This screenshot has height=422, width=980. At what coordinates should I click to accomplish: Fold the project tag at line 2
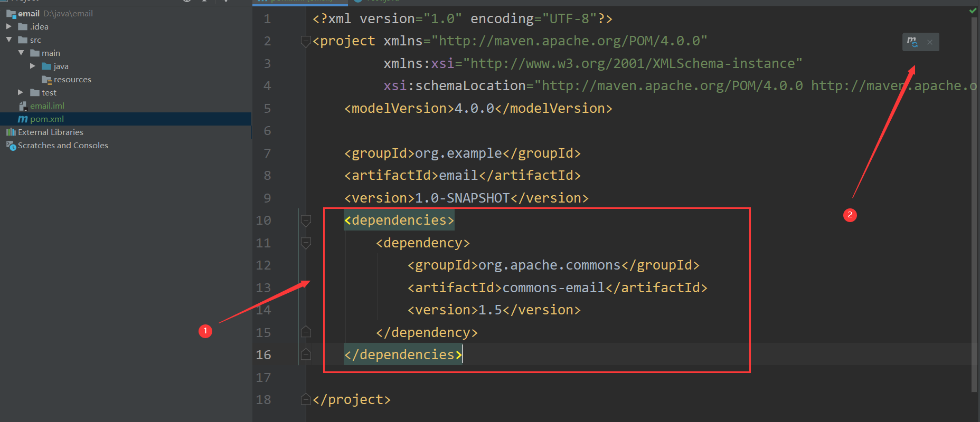pyautogui.click(x=306, y=41)
